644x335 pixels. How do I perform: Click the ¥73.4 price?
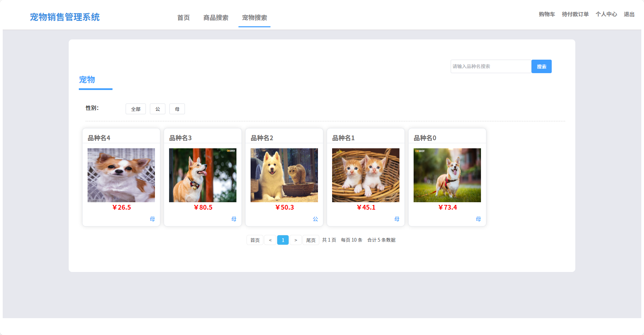[447, 207]
